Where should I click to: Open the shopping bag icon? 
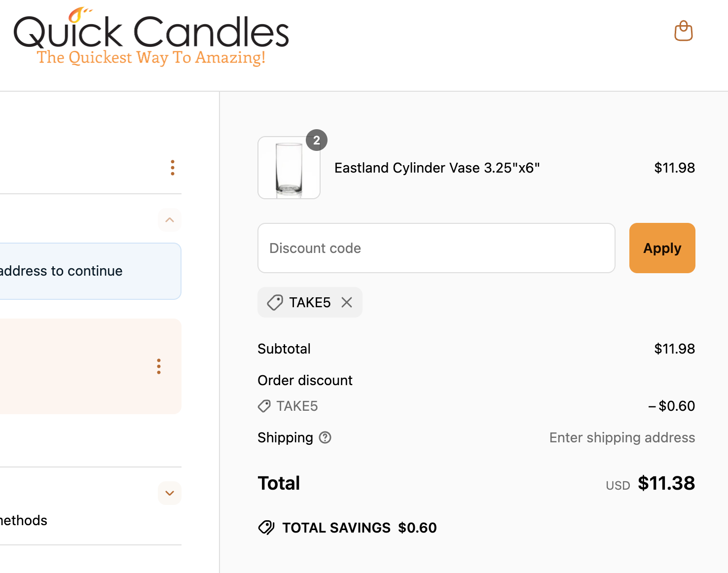pos(684,31)
